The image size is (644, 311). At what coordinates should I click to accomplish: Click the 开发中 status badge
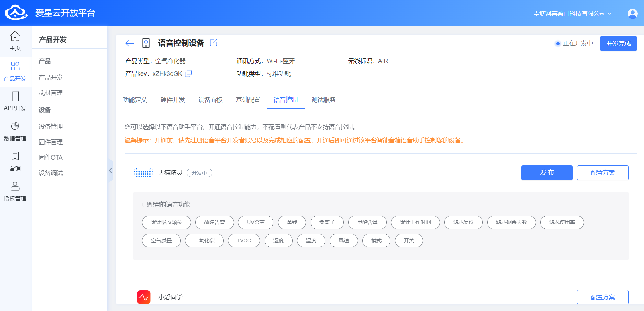click(199, 173)
